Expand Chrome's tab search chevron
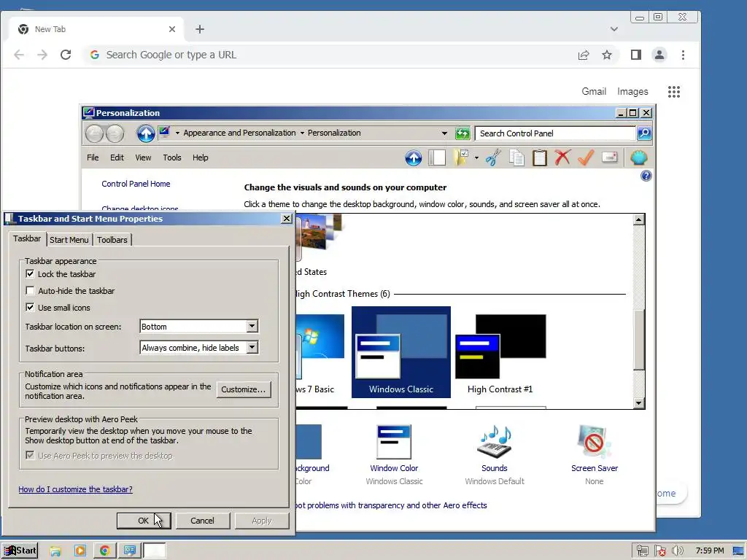Image resolution: width=747 pixels, height=560 pixels. click(x=614, y=29)
